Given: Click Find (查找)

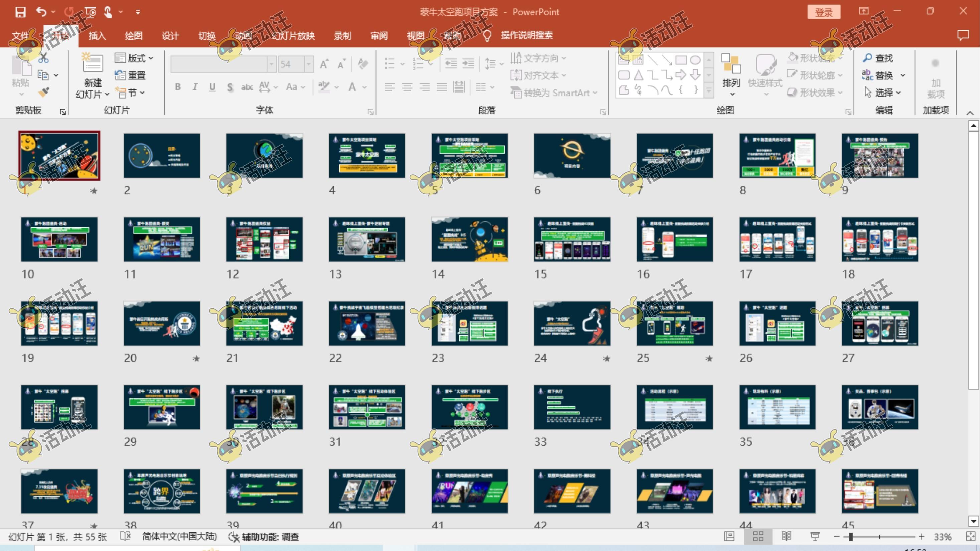Looking at the screenshot, I should pos(878,58).
